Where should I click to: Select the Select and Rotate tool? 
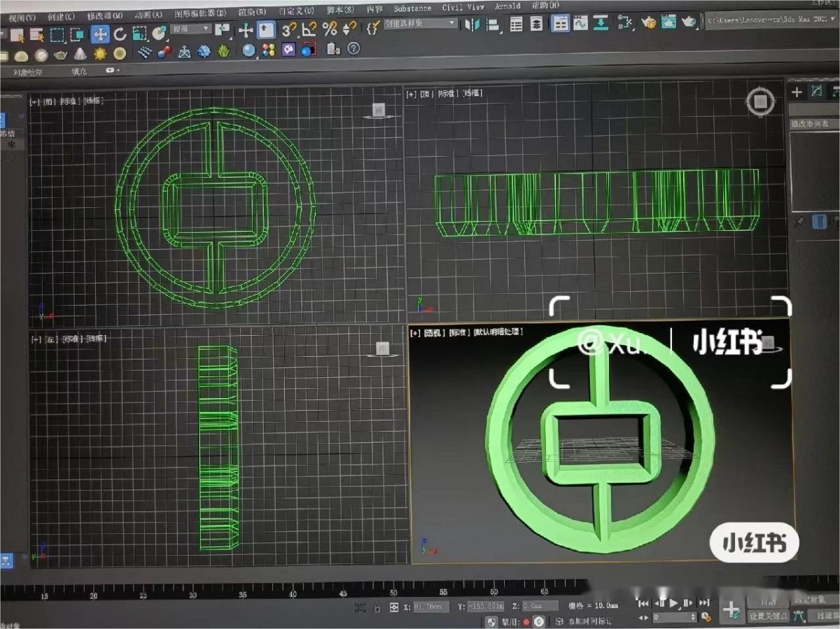tap(120, 33)
